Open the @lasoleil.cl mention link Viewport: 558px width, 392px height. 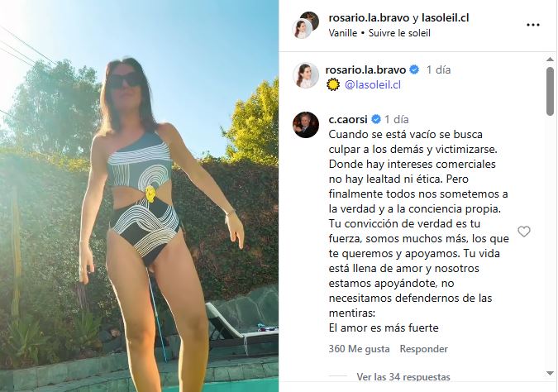(373, 84)
